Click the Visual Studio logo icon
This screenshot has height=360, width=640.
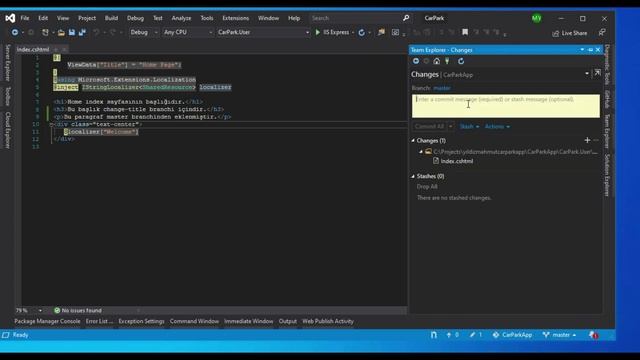tap(10, 18)
